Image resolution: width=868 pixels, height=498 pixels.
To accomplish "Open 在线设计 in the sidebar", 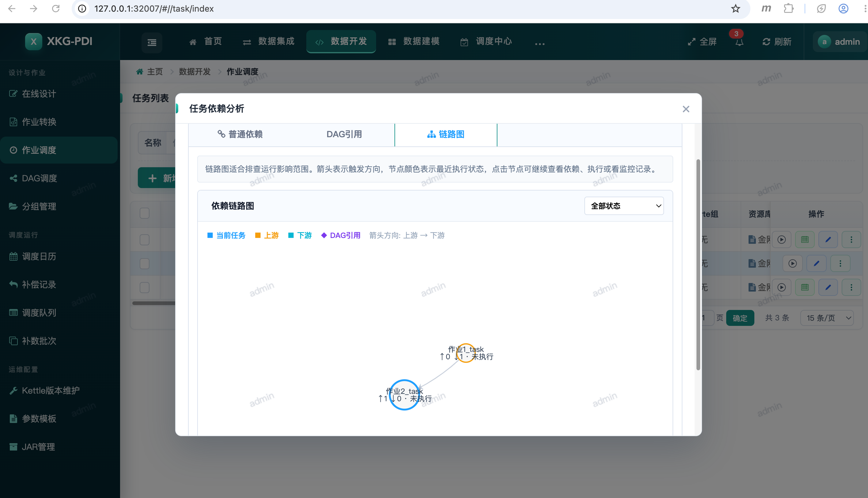I will point(59,94).
